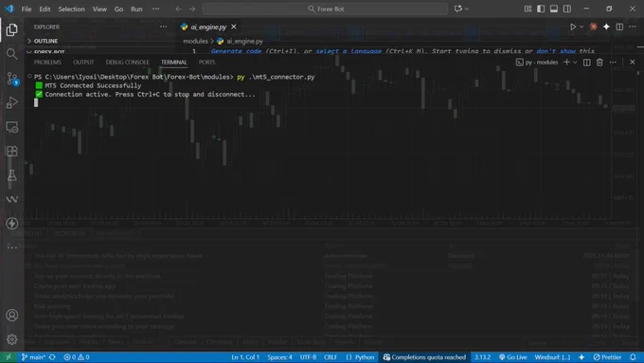Viewport: 644px width, 363px height.
Task: Select the TERMINAL panel tab
Action: [x=173, y=62]
